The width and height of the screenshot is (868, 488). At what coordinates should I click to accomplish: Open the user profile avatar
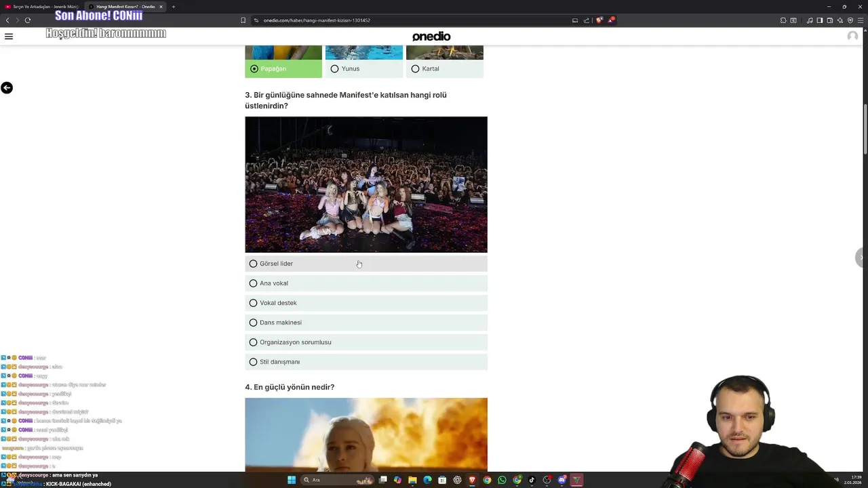[852, 37]
